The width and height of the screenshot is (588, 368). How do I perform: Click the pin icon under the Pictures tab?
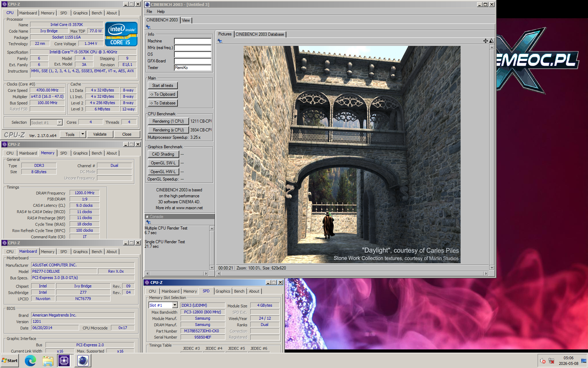220,41
